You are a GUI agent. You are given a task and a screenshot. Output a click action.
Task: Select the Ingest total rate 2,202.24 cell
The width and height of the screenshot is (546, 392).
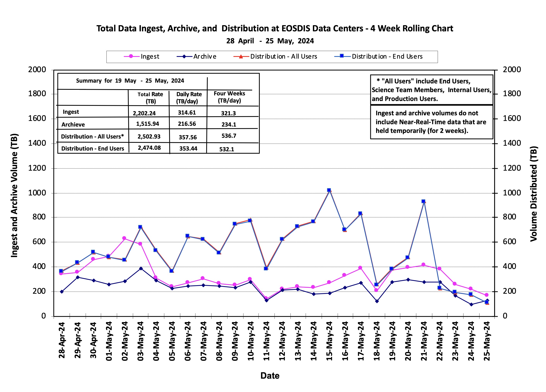click(x=144, y=113)
